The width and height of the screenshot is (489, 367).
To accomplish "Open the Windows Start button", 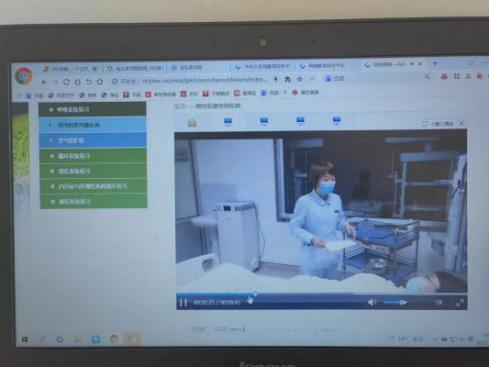I will click(x=25, y=339).
